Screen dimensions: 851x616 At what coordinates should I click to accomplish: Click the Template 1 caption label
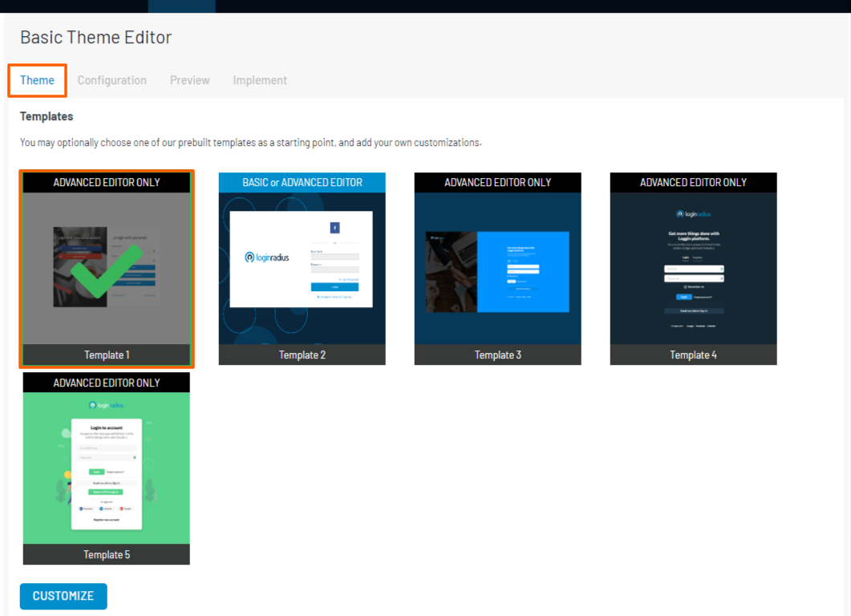click(106, 355)
